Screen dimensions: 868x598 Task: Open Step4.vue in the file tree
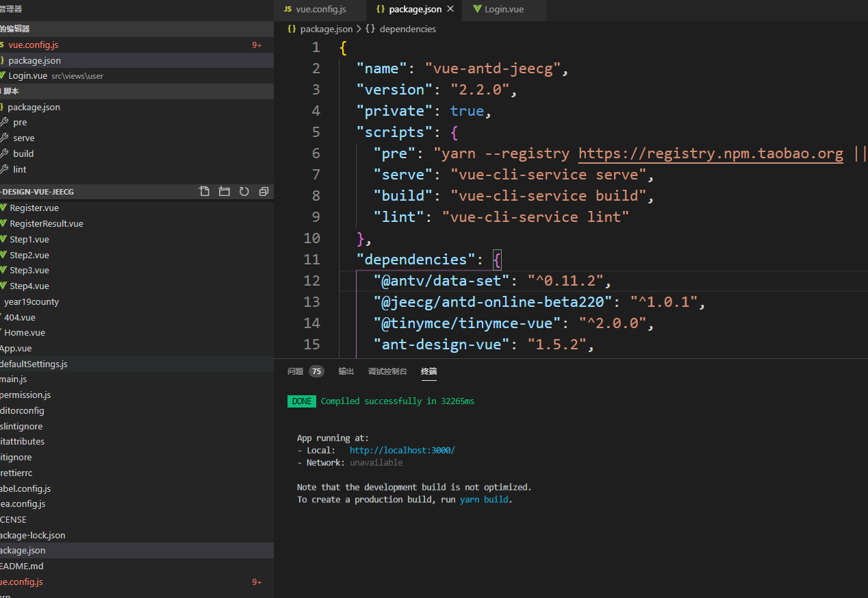(x=137, y=286)
